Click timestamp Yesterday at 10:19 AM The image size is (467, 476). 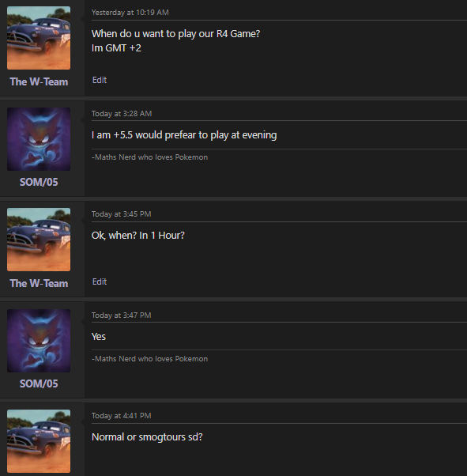(130, 13)
